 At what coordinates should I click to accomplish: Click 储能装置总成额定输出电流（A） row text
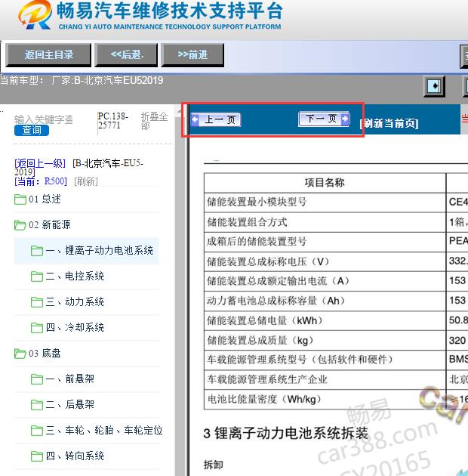point(278,281)
